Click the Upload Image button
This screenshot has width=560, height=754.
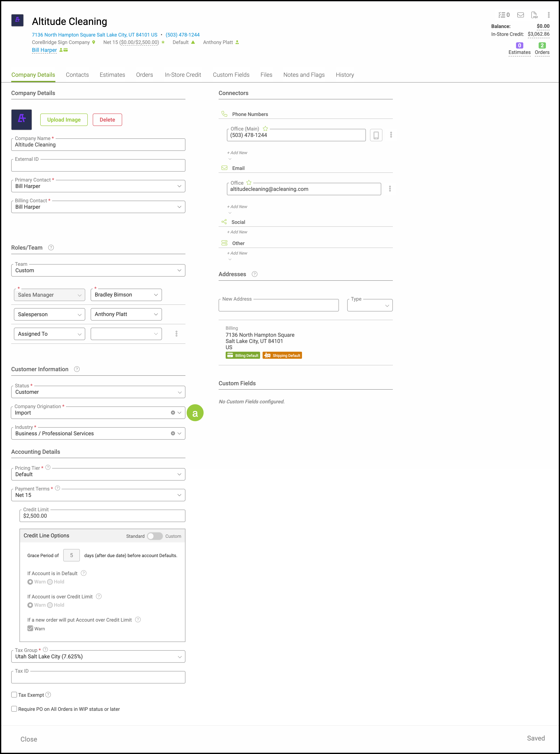pos(64,120)
